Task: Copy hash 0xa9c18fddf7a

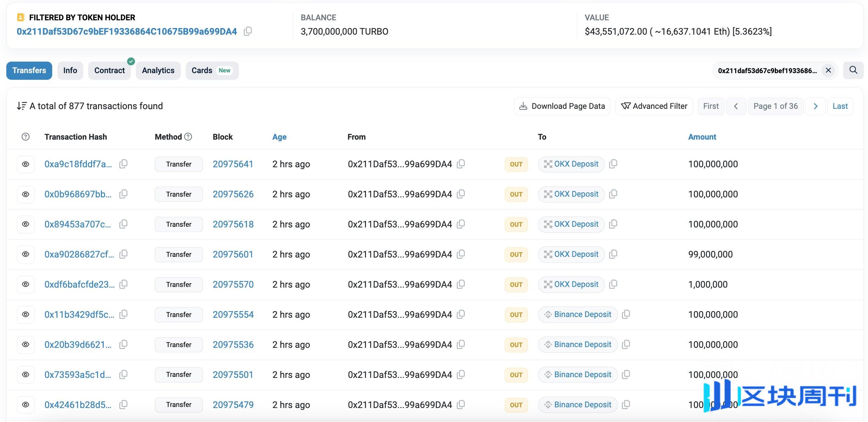Action: [x=123, y=164]
